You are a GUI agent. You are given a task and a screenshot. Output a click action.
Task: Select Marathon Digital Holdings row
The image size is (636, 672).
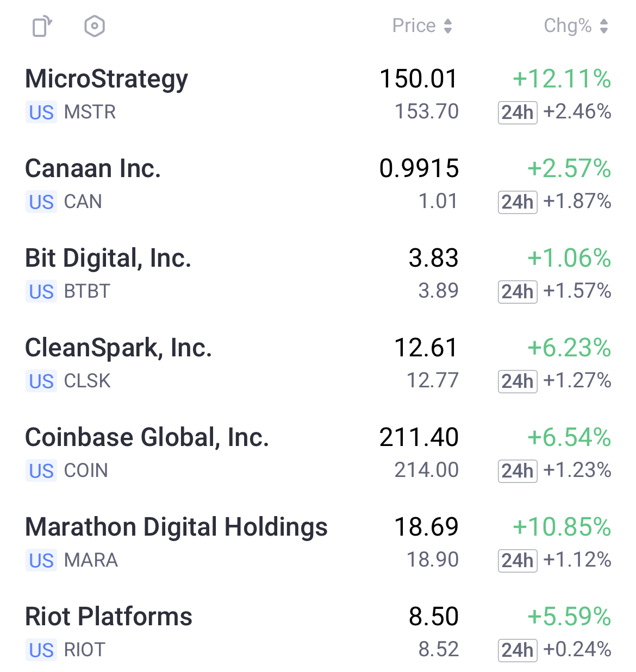coord(318,543)
